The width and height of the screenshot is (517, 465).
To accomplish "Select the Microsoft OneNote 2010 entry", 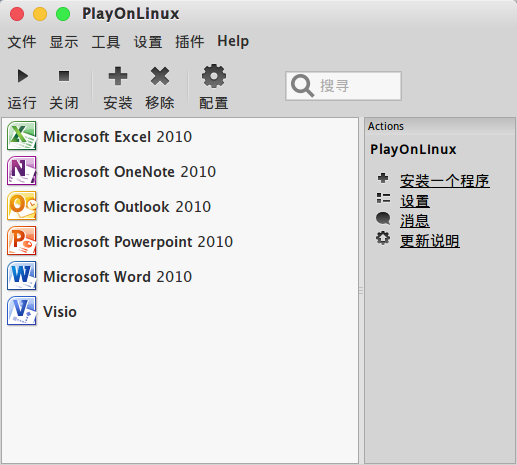I will coord(130,172).
